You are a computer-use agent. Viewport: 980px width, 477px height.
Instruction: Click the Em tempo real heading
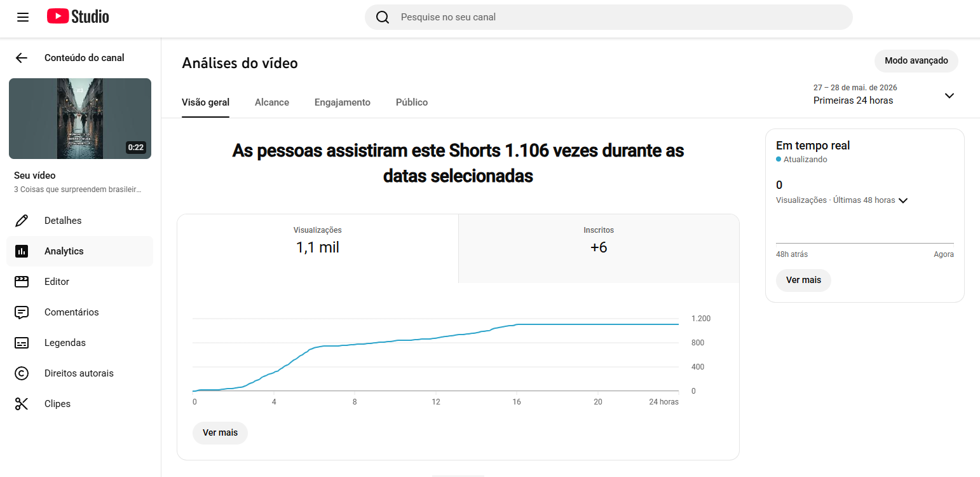coord(813,146)
